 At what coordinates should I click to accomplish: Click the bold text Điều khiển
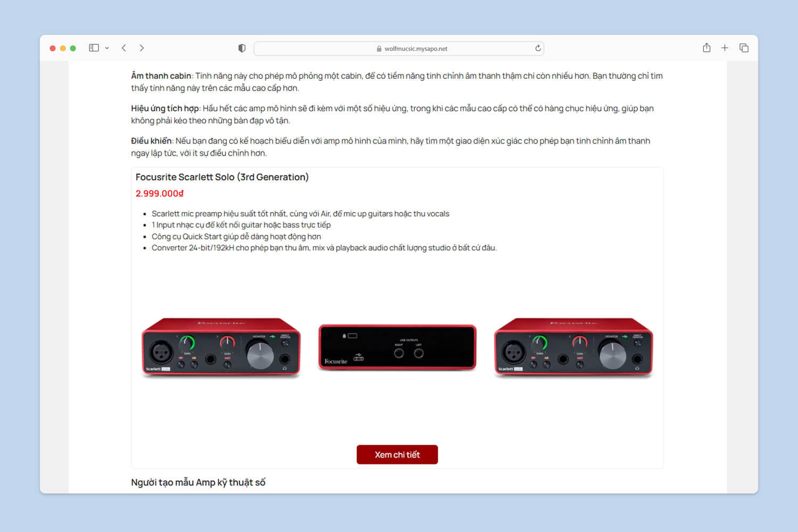coord(151,141)
